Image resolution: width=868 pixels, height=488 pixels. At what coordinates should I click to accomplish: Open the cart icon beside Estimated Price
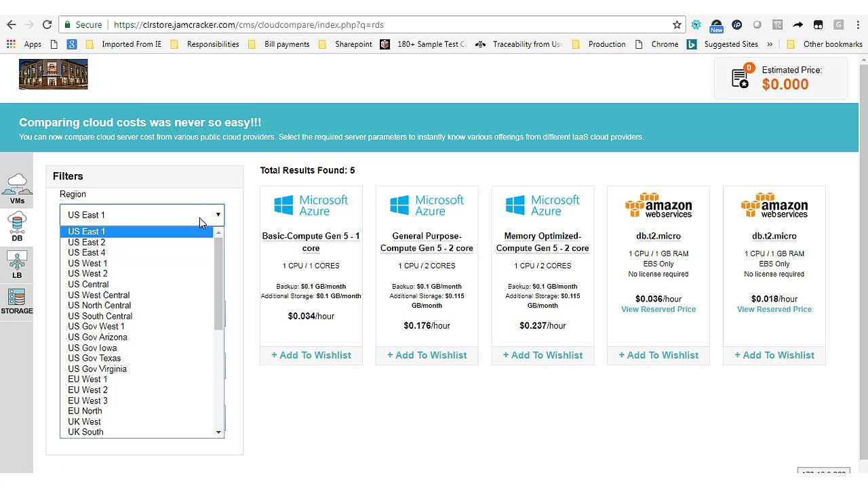pyautogui.click(x=741, y=77)
